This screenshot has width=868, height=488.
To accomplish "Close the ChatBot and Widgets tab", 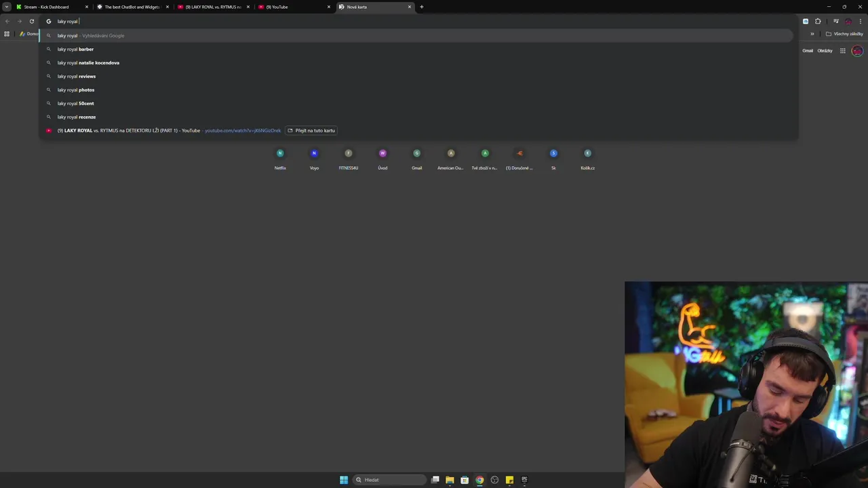I will point(167,7).
